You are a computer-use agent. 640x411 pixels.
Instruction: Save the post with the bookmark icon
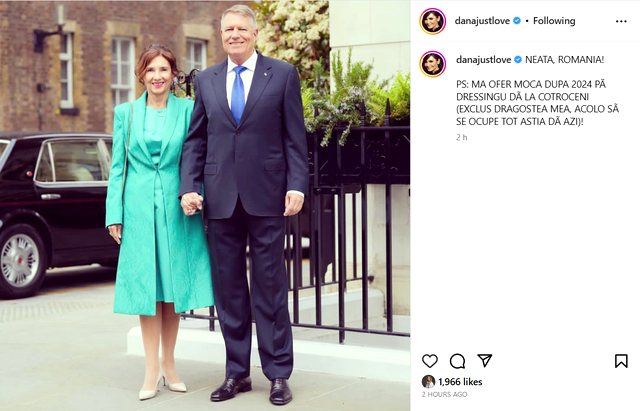(x=621, y=361)
